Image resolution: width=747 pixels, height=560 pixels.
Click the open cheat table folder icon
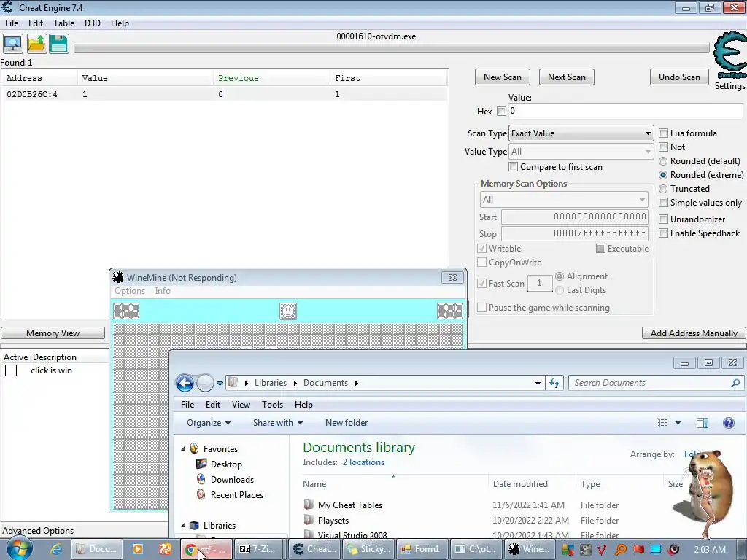tap(36, 44)
